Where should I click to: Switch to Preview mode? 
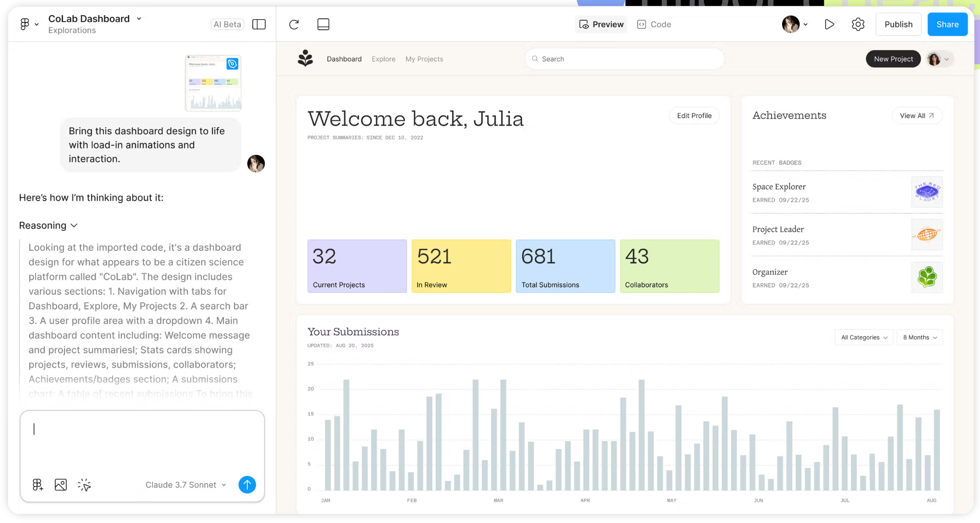601,24
